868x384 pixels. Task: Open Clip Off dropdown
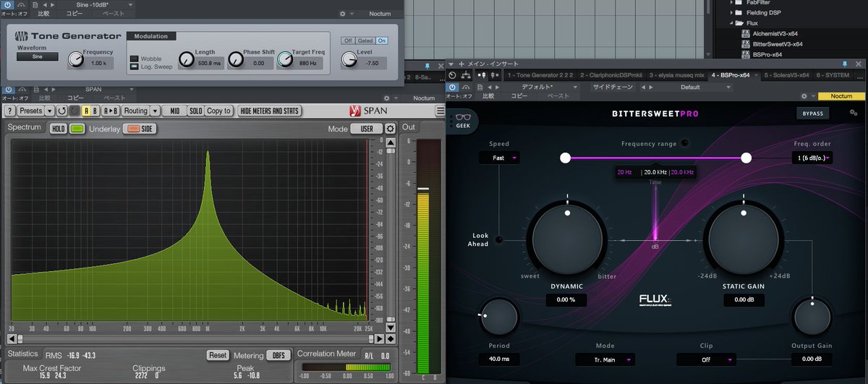tap(706, 359)
